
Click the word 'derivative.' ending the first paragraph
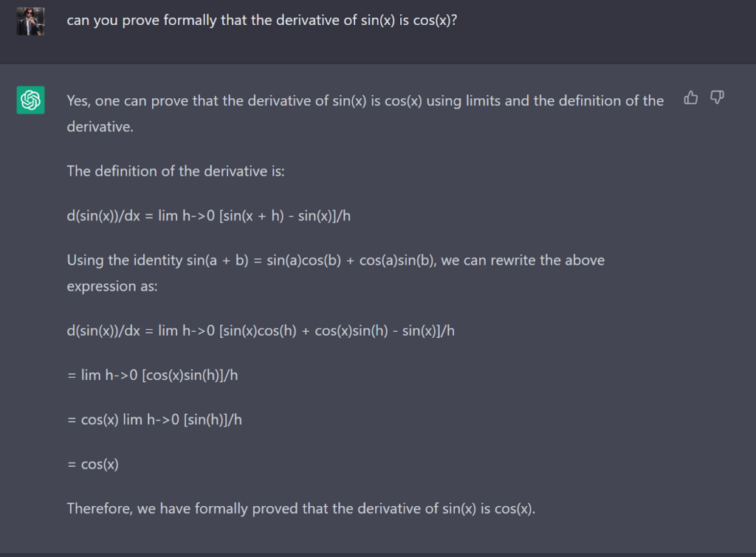point(100,127)
